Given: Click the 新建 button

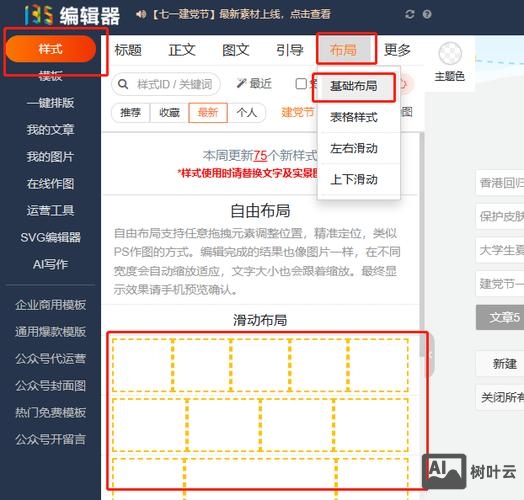Looking at the screenshot, I should tap(500, 364).
